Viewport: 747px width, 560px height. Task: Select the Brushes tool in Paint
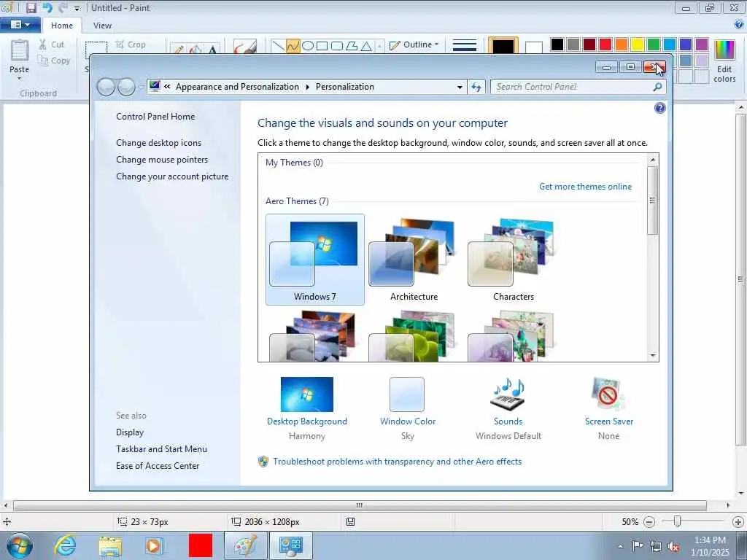click(245, 47)
